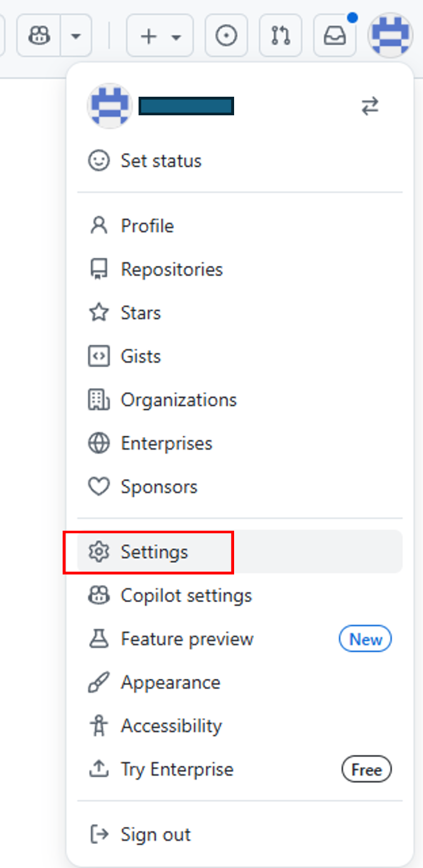Viewport: 423px width, 868px height.
Task: Open Copilot settings menu item
Action: coord(186,596)
